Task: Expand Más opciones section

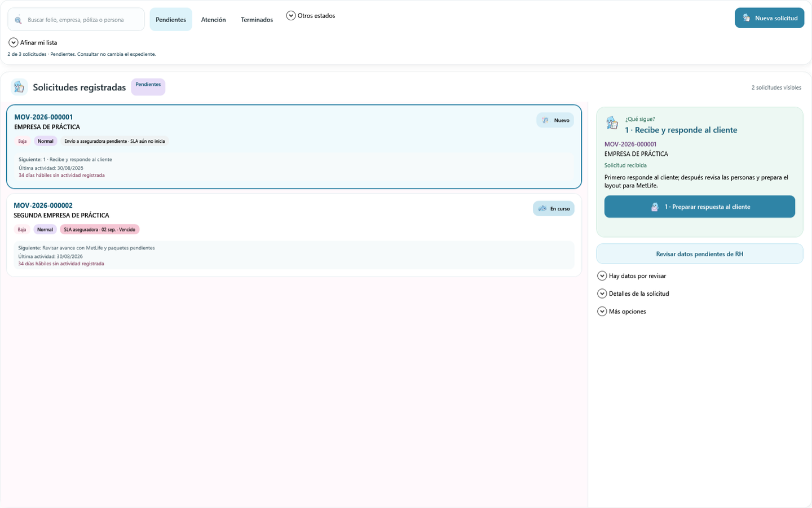Action: coord(622,312)
